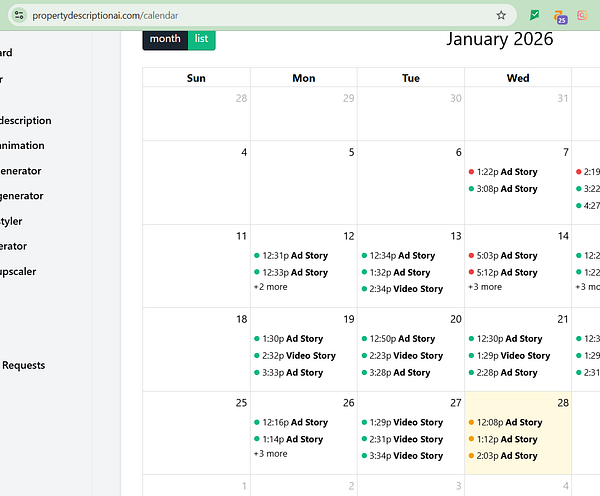Image resolution: width=600 pixels, height=496 pixels.
Task: Select day number 18 on the calendar
Action: [241, 319]
